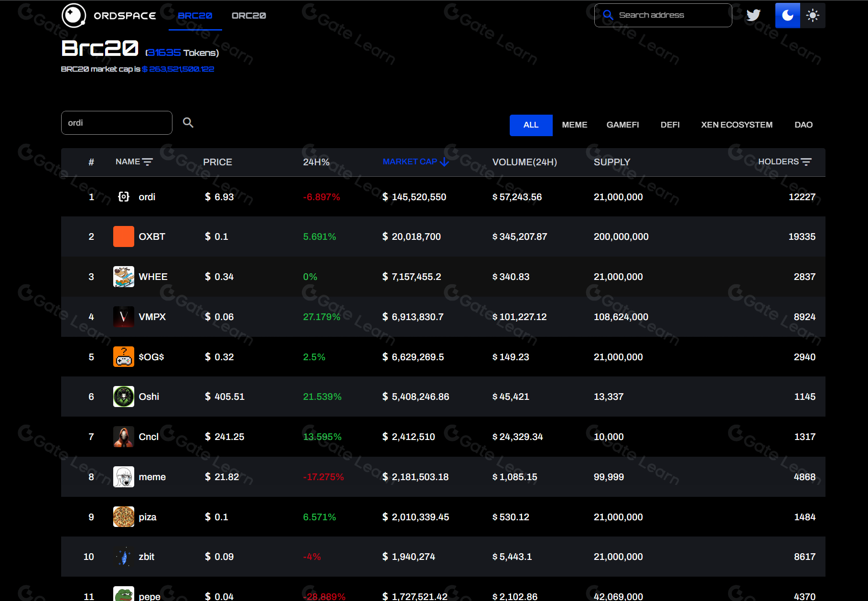Screen dimensions: 868x601
Task: Click the $OG$ gamepad token icon
Action: pos(124,357)
